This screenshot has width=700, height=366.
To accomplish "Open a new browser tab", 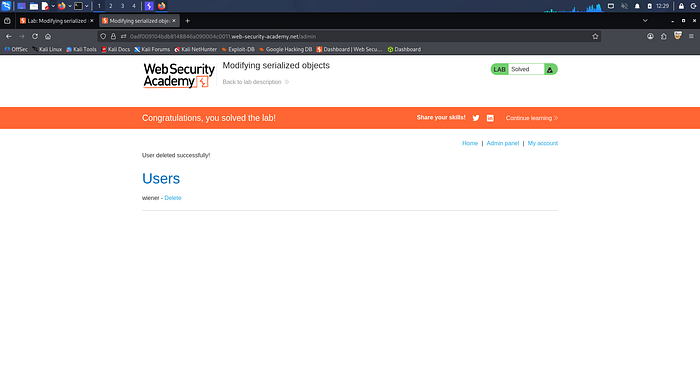I will click(x=188, y=21).
